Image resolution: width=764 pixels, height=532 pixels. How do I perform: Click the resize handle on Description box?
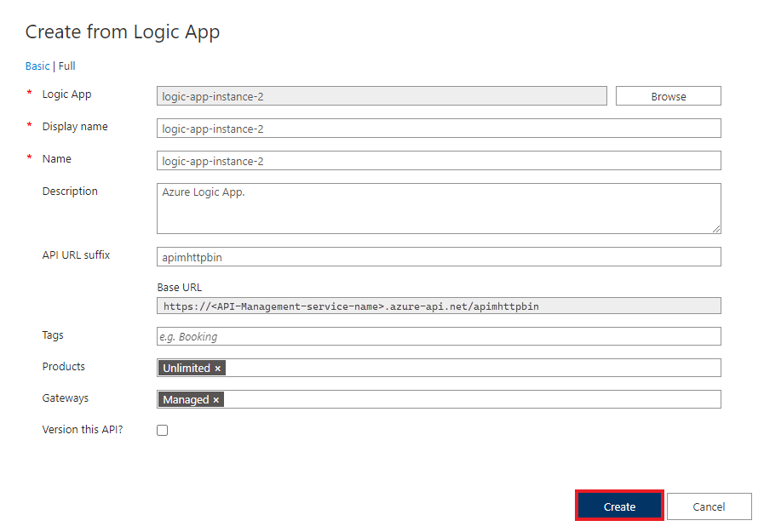[x=715, y=230]
